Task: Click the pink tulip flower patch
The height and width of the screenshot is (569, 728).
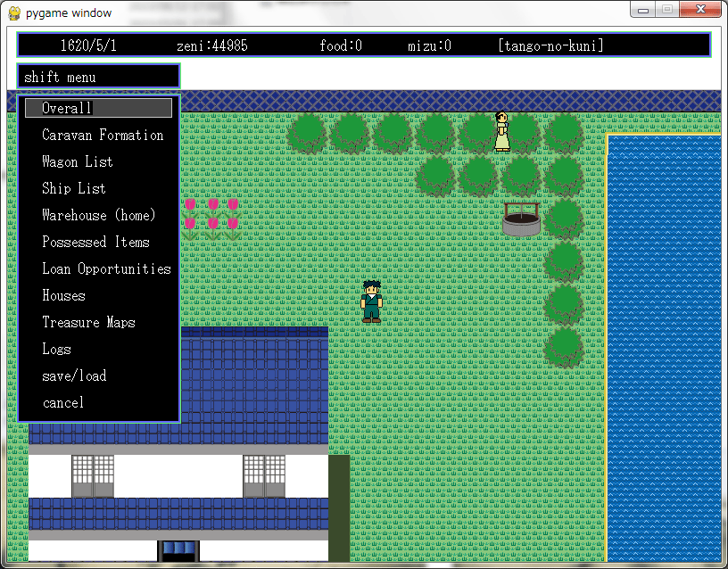Action: [x=211, y=219]
